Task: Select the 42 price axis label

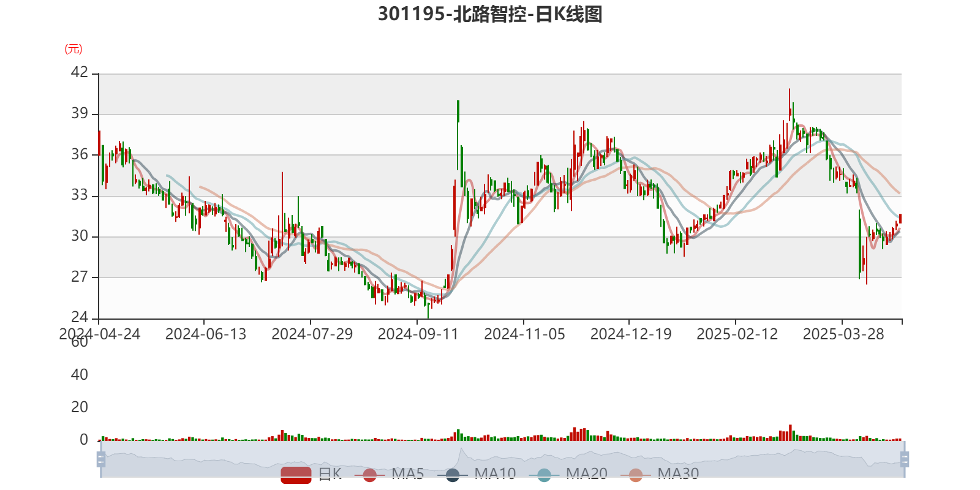Action: (80, 72)
